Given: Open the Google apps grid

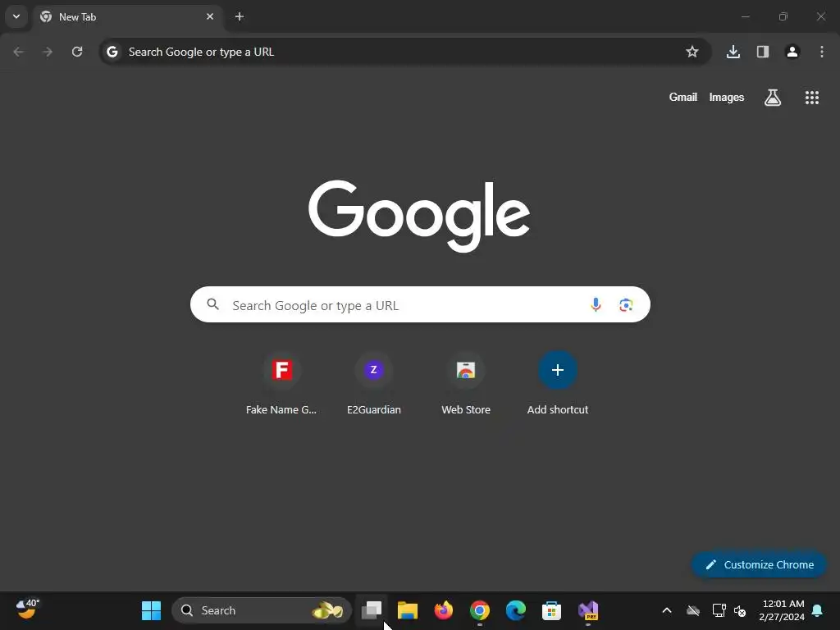Looking at the screenshot, I should [812, 98].
